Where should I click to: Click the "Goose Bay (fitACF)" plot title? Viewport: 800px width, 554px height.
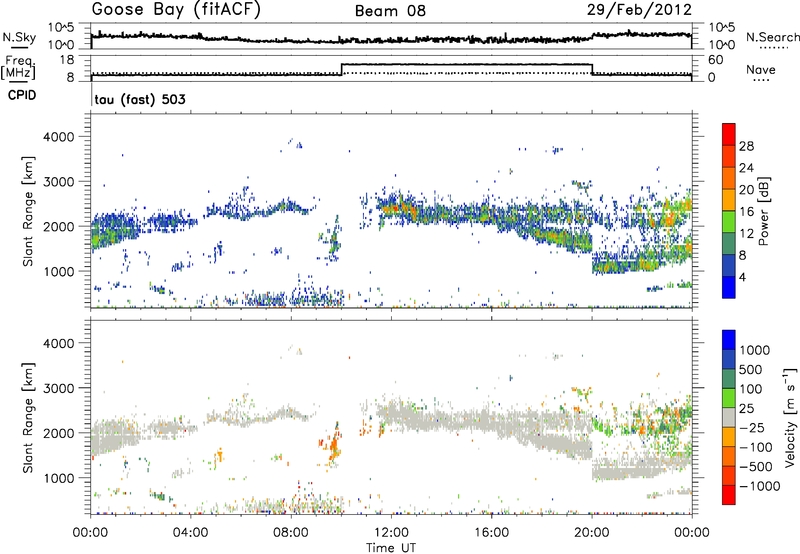click(x=176, y=10)
